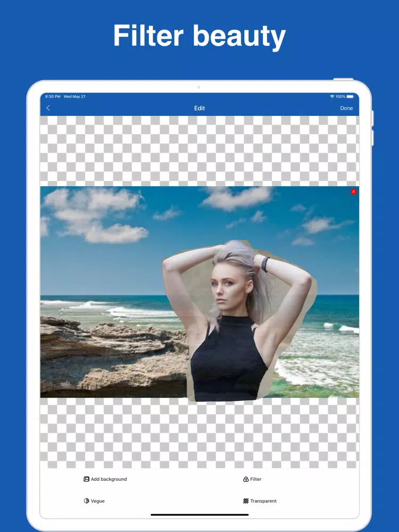Remove the image with the red X button
The width and height of the screenshot is (399, 532).
coord(354,192)
